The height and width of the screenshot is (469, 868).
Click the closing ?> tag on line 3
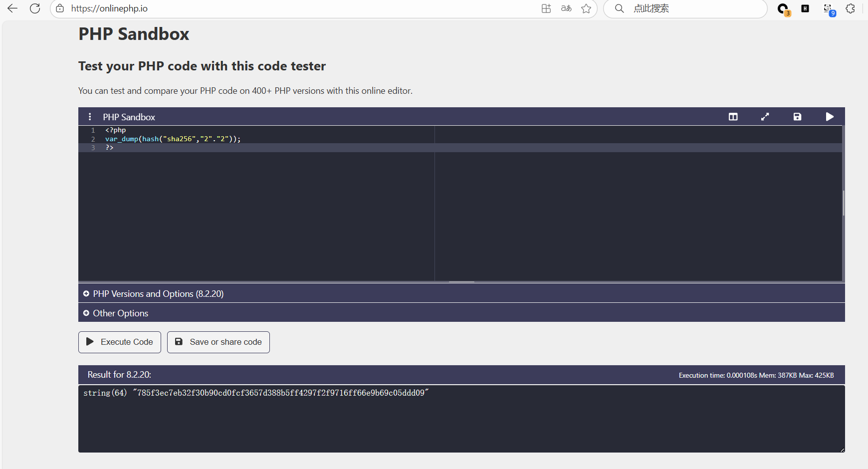(x=109, y=148)
